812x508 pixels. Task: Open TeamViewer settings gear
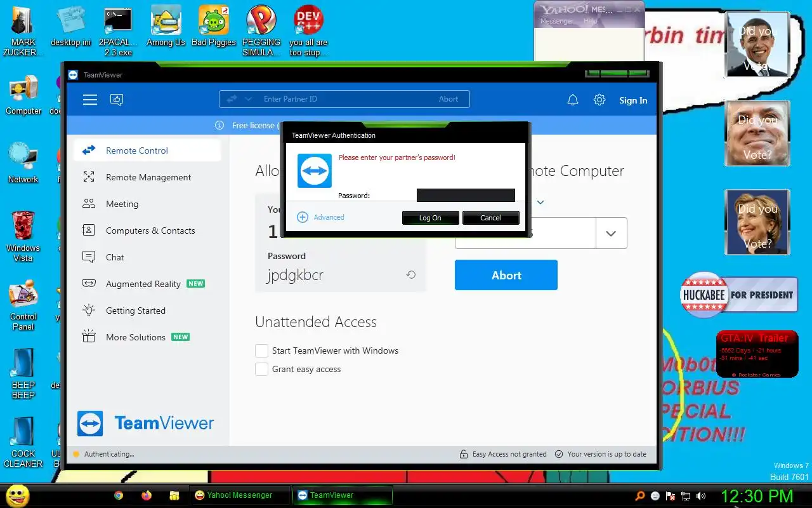coord(599,100)
